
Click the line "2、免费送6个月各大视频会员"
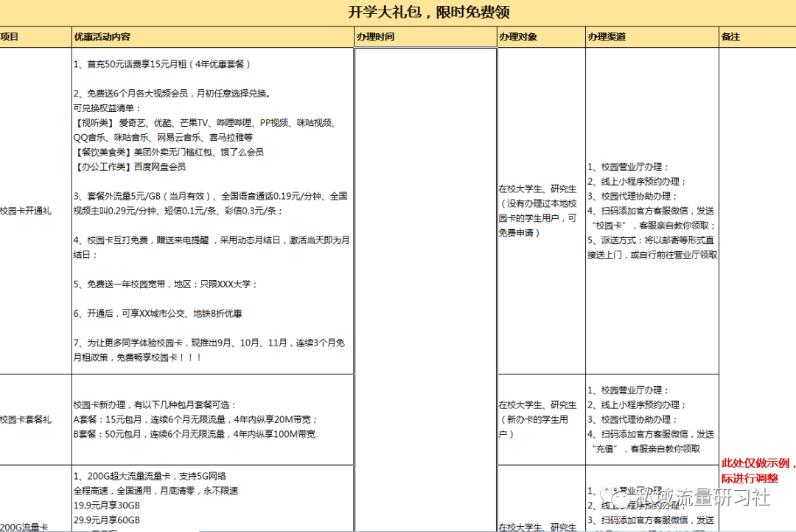click(x=172, y=94)
